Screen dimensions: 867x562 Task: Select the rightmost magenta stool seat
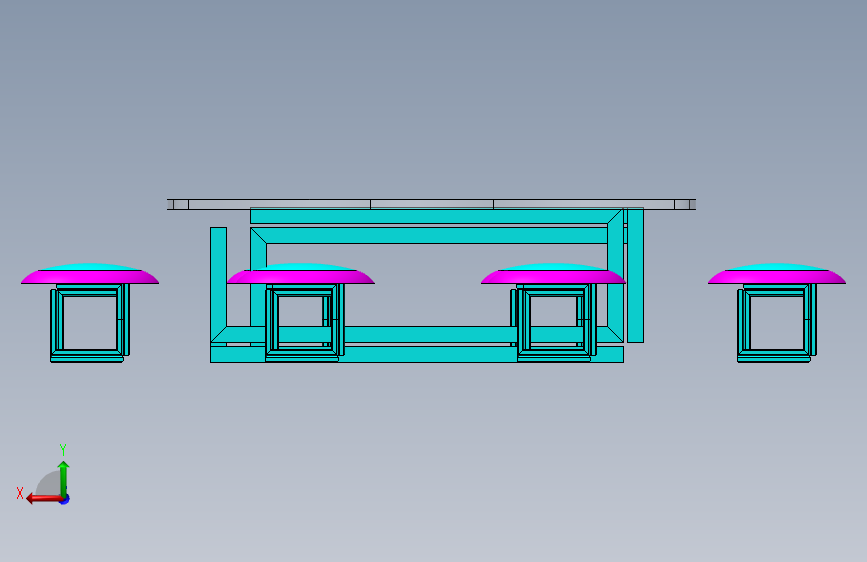click(777, 276)
